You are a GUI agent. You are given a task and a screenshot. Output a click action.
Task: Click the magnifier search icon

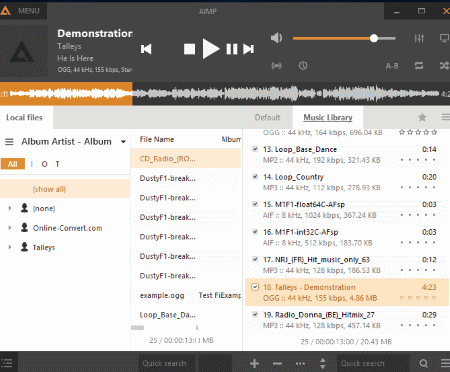point(424,363)
